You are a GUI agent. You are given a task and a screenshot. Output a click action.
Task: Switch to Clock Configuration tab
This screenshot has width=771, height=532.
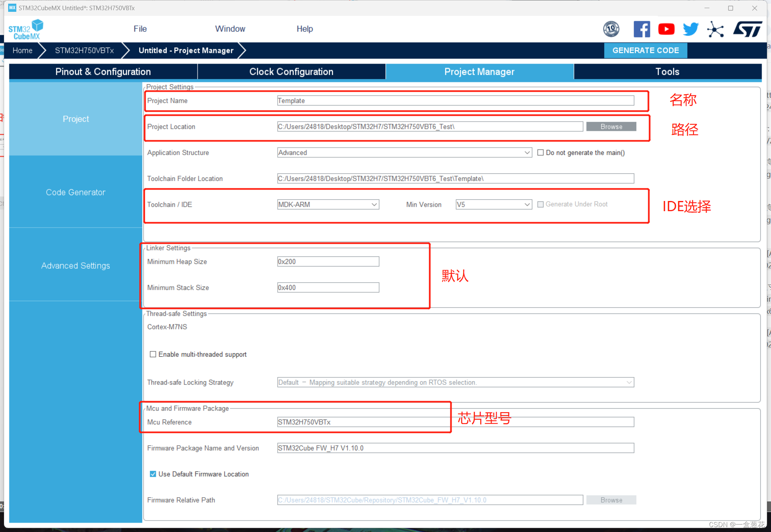pos(291,72)
